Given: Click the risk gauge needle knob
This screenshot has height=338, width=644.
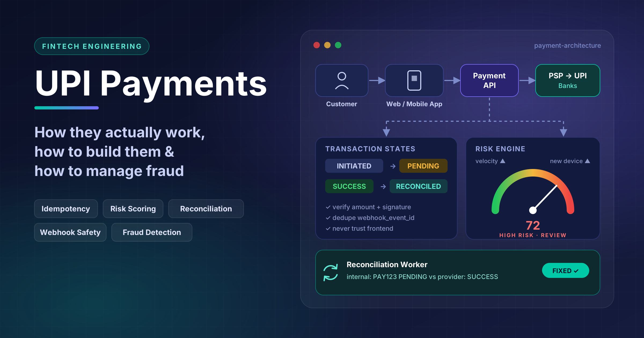Looking at the screenshot, I should [533, 210].
